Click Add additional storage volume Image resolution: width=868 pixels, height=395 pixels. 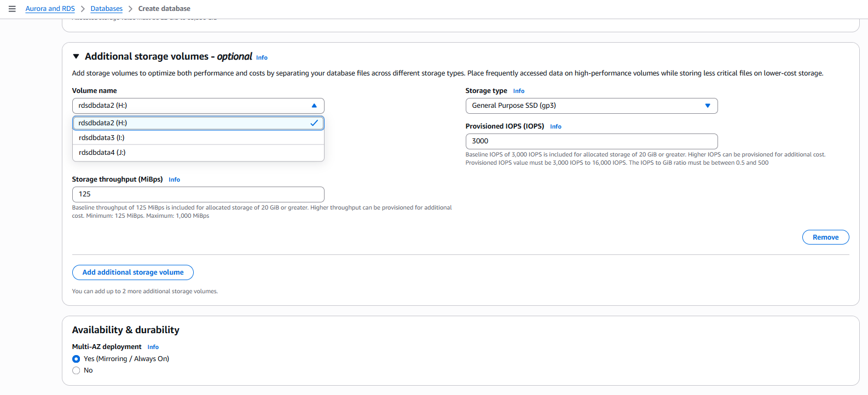(133, 272)
